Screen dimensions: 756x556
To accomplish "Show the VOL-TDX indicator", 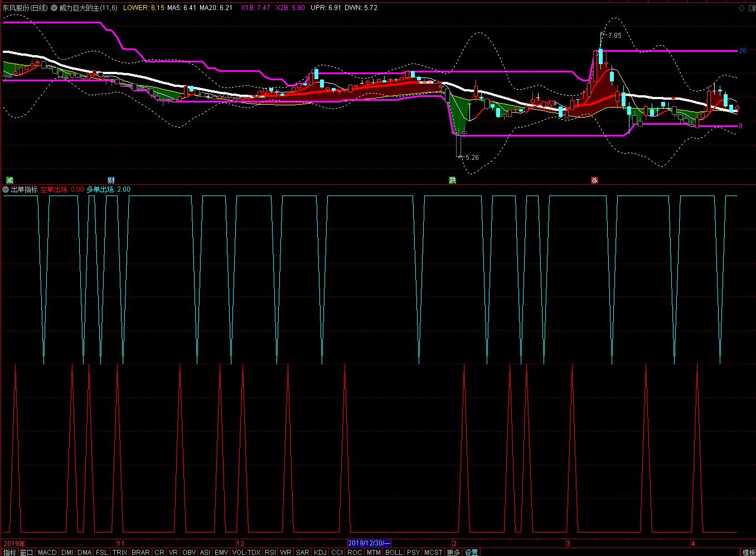I will pos(246,552).
